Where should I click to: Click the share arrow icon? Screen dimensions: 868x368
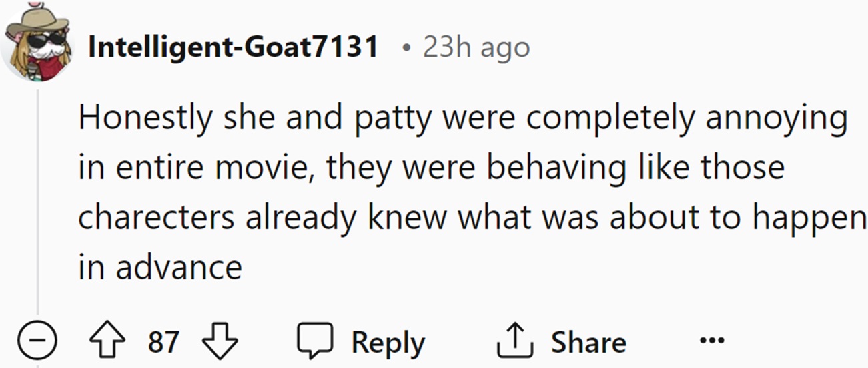[516, 341]
